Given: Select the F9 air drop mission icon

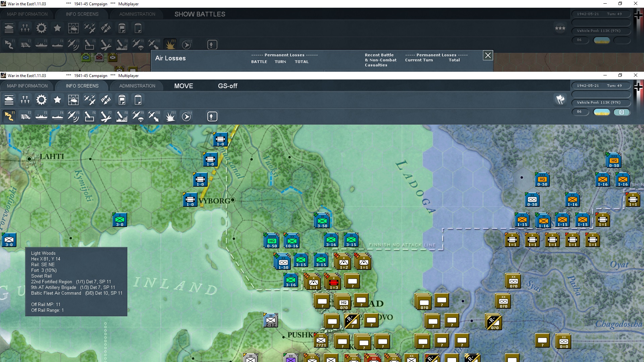Looking at the screenshot, I should click(x=138, y=116).
